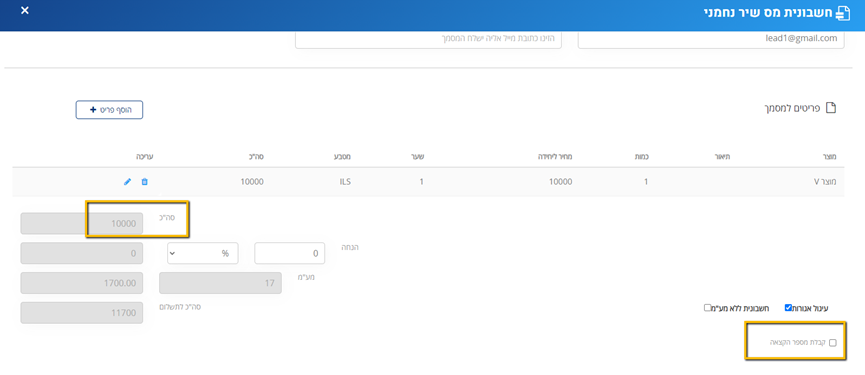Click the total to pay field 11700

(x=82, y=313)
